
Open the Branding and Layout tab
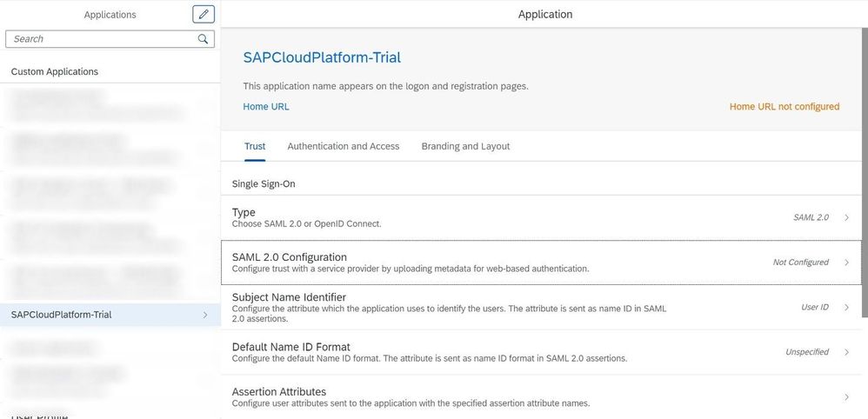click(465, 146)
